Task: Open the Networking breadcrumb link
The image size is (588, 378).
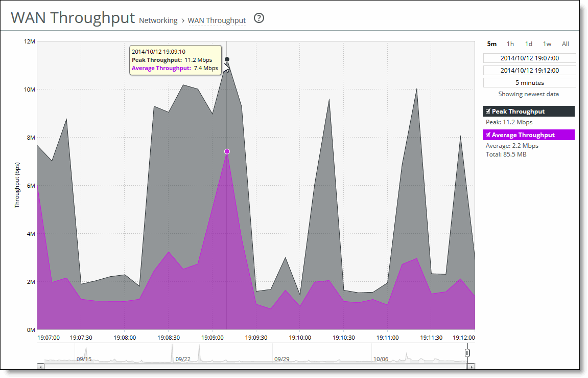Action: (x=158, y=20)
